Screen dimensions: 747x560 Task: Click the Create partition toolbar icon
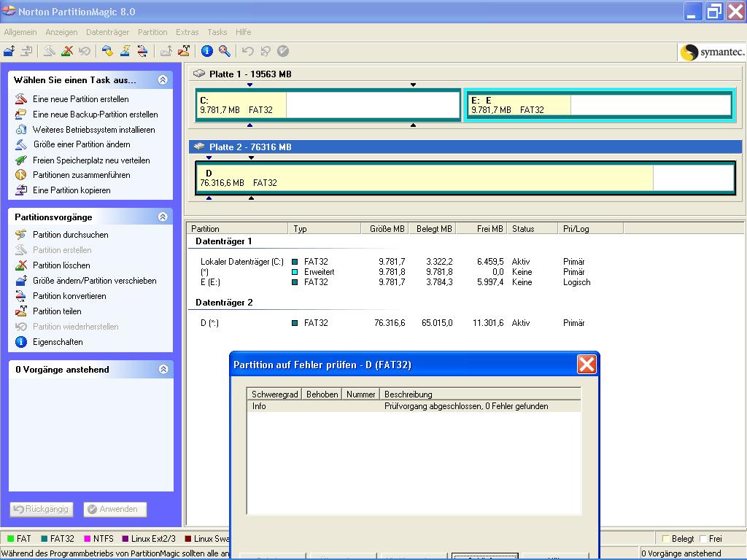tap(49, 51)
